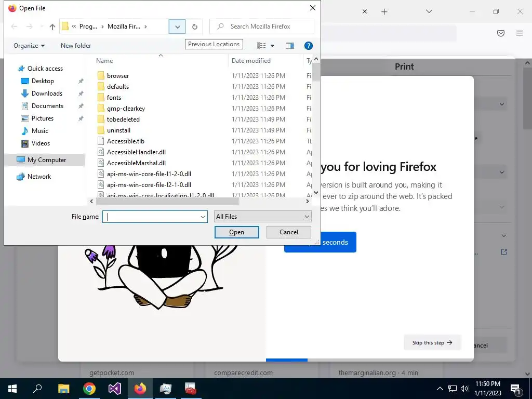Select the tobedeleted folder
Viewport: 532px width, 399px height.
[123, 119]
